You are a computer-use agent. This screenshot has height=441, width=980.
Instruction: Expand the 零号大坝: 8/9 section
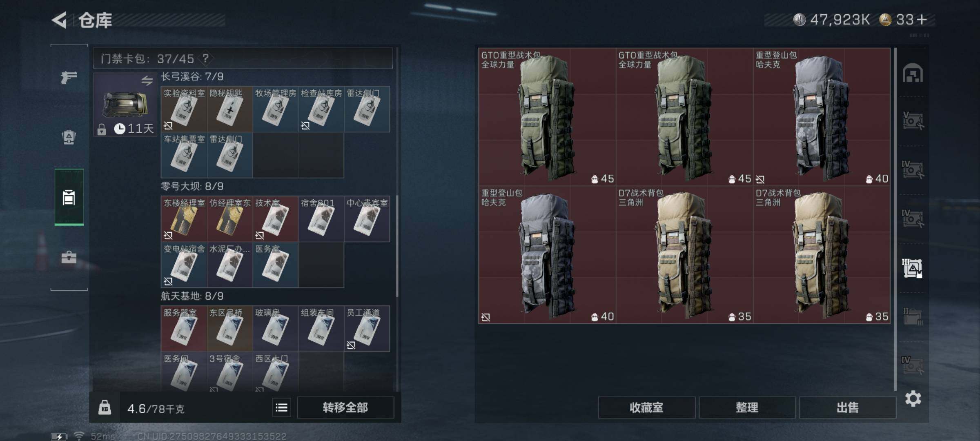(192, 187)
